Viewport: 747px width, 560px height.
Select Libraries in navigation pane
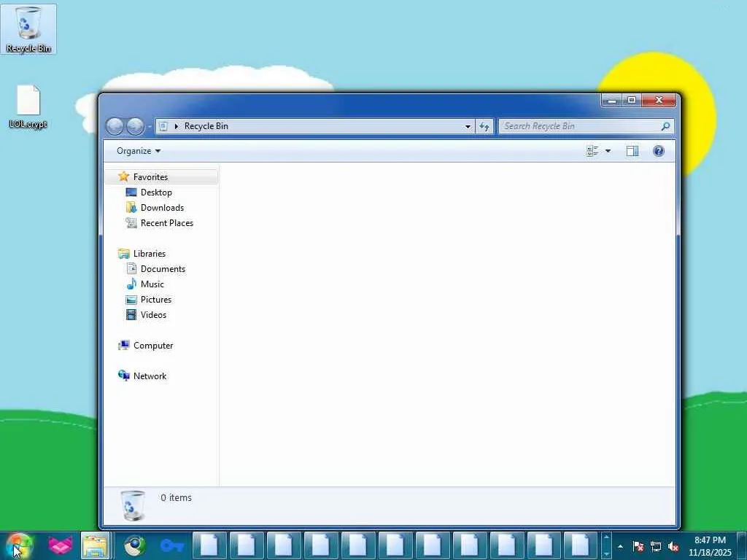150,254
